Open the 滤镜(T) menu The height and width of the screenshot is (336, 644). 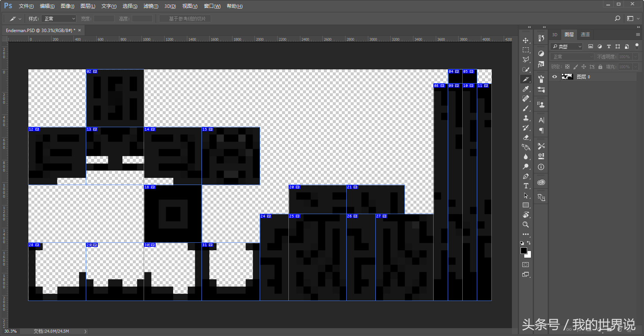[x=151, y=6]
